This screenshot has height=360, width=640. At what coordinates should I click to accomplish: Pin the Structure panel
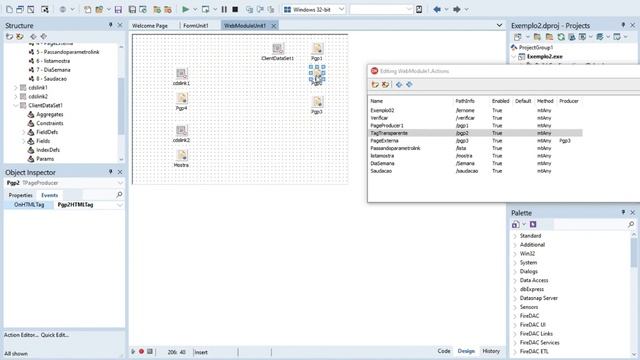[x=110, y=25]
